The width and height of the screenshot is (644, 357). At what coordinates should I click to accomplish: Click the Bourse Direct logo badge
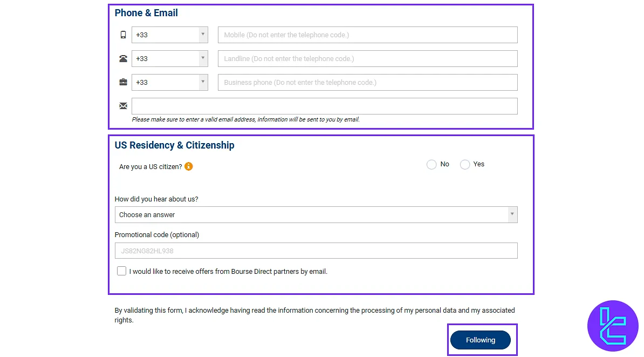pyautogui.click(x=613, y=326)
